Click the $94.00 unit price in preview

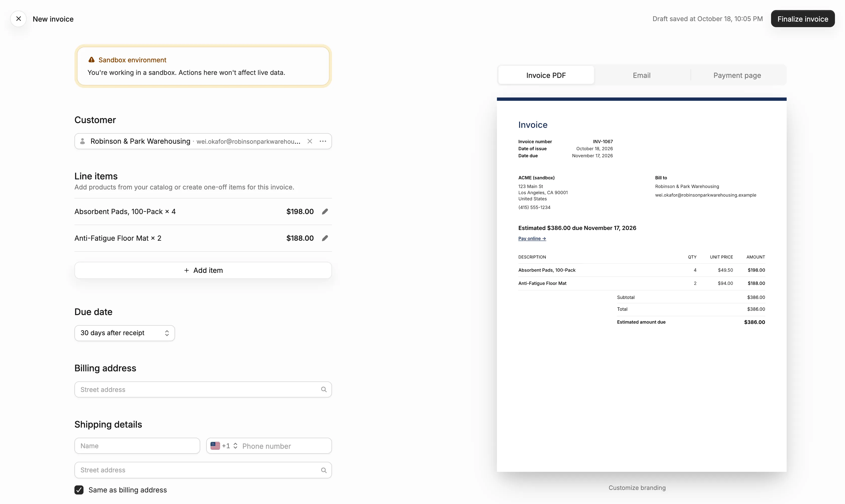[x=725, y=283]
